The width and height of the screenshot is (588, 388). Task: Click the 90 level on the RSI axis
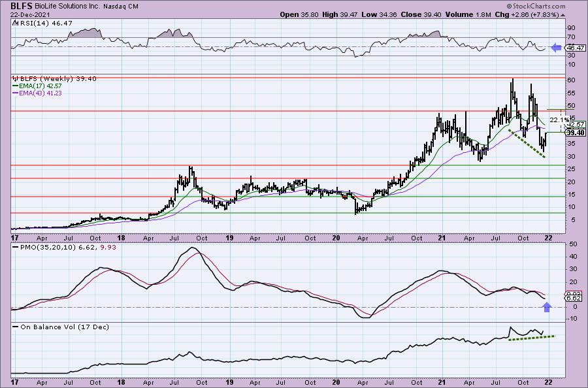point(572,28)
